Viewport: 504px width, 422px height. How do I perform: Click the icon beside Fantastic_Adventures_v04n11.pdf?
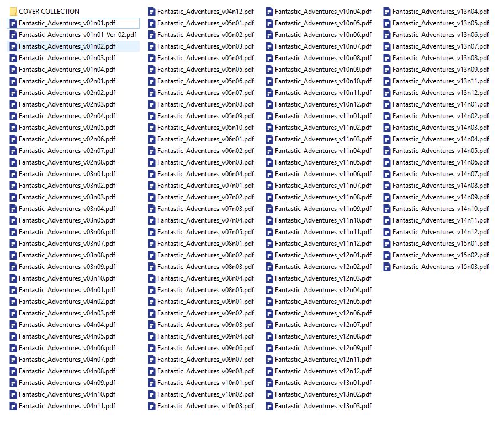(x=13, y=406)
